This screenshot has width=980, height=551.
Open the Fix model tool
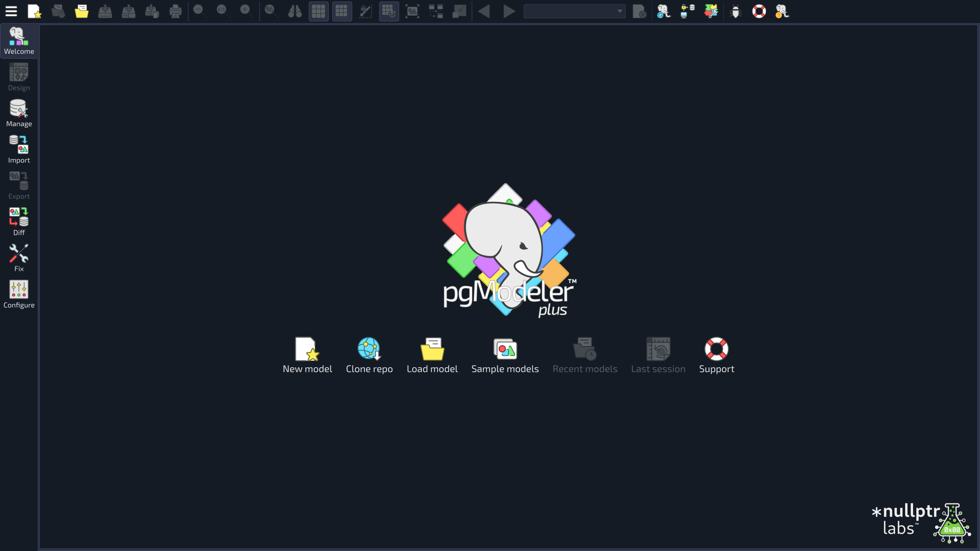tap(19, 258)
